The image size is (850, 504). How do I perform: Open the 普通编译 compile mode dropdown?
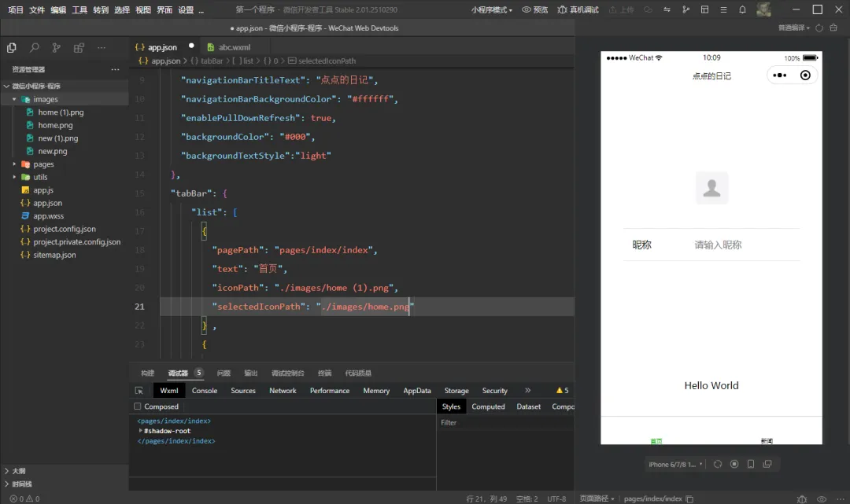click(x=794, y=28)
